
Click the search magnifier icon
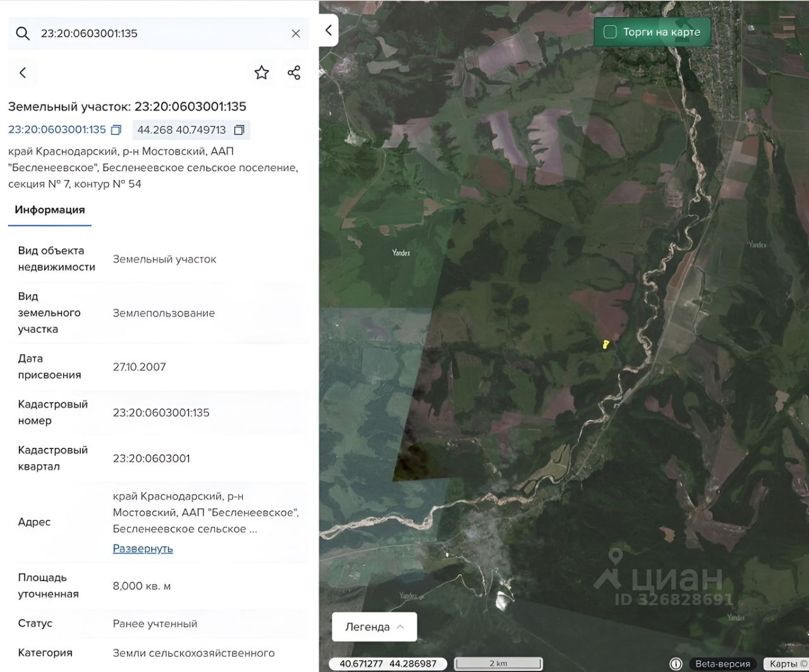pos(23,33)
